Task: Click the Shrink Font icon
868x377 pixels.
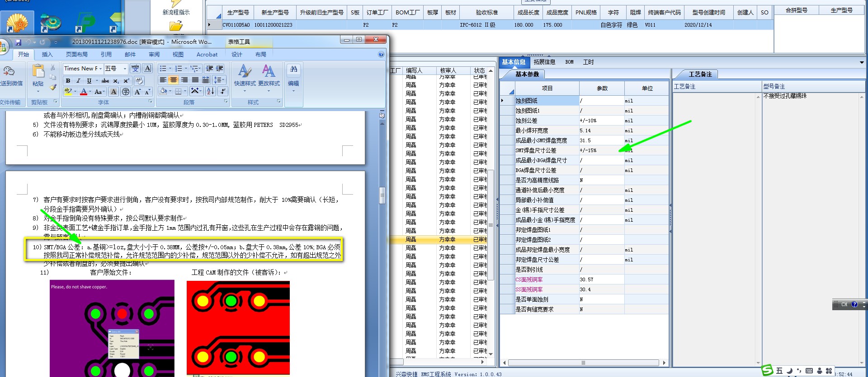Action: click(147, 92)
